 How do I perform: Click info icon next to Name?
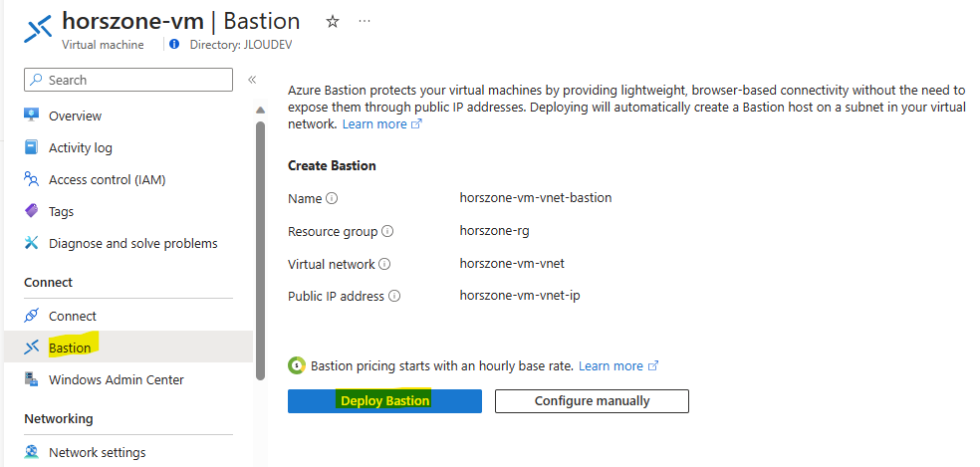[332, 199]
